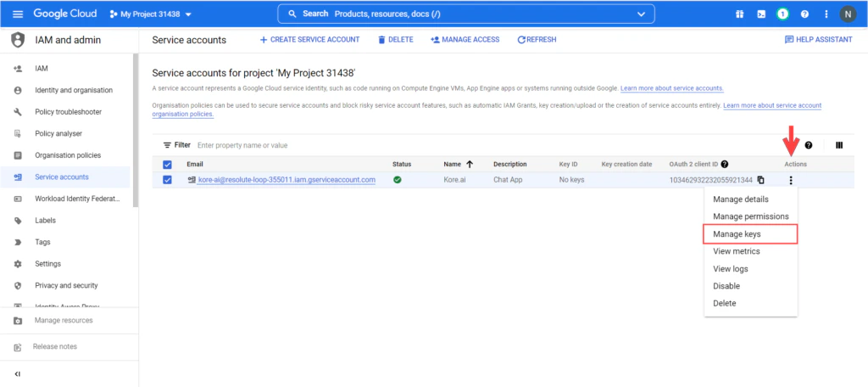The image size is (868, 387).
Task: Collapse the sidebar with the chevron icon
Action: (17, 374)
